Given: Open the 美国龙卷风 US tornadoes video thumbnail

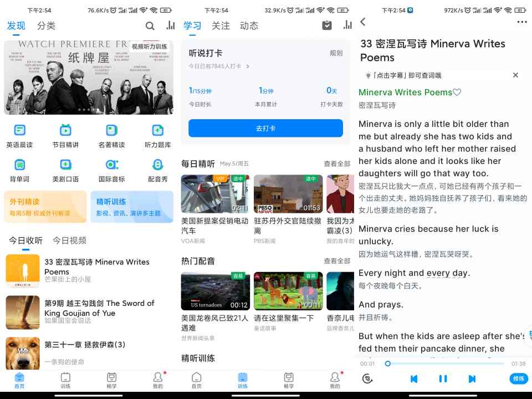Looking at the screenshot, I should click(x=216, y=291).
